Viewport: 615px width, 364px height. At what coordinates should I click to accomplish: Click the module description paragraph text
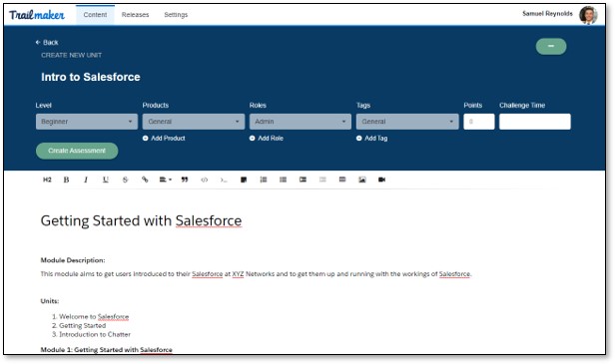pyautogui.click(x=256, y=274)
